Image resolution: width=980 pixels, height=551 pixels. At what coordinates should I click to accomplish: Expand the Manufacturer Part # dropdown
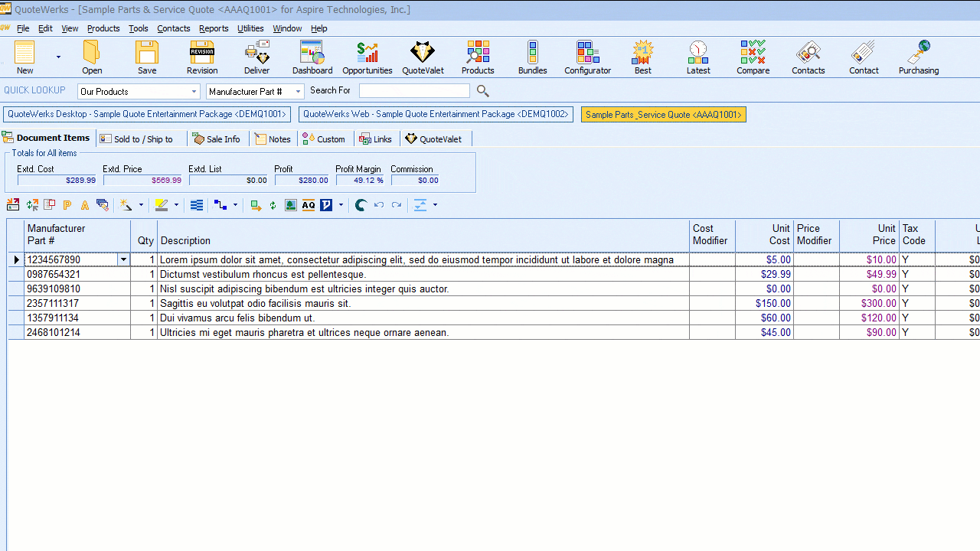coord(298,92)
